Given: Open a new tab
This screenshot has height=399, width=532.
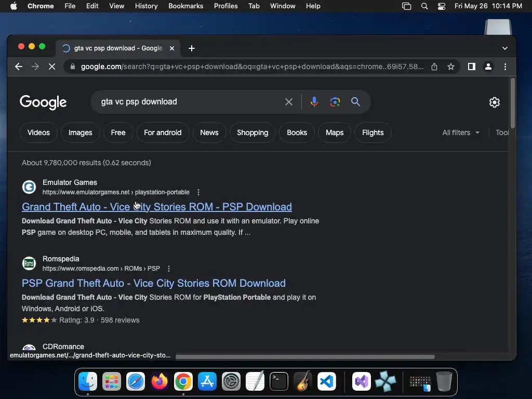Looking at the screenshot, I should click(x=192, y=48).
